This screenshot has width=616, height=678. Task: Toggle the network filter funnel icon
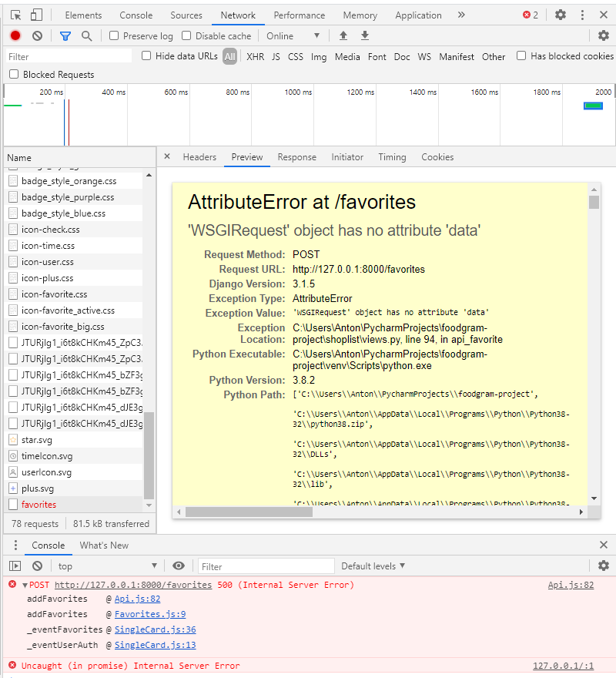(x=65, y=36)
